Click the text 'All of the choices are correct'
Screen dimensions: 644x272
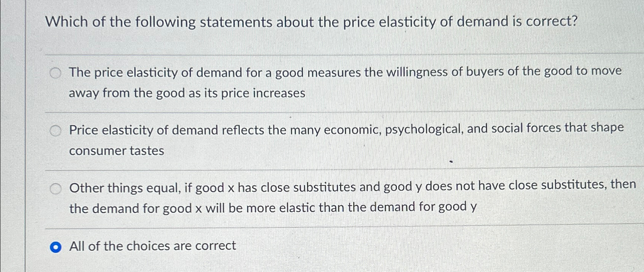click(152, 246)
